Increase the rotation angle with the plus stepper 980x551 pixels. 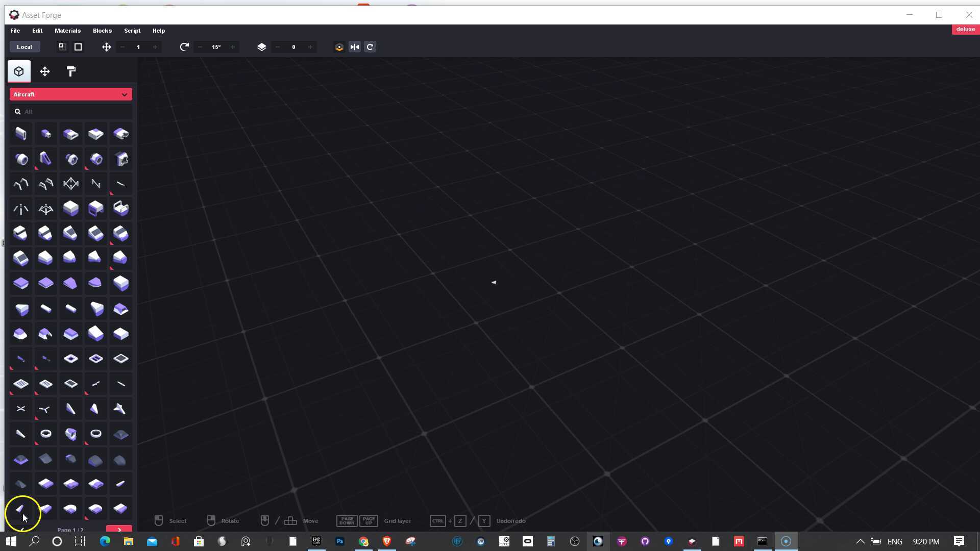[232, 46]
